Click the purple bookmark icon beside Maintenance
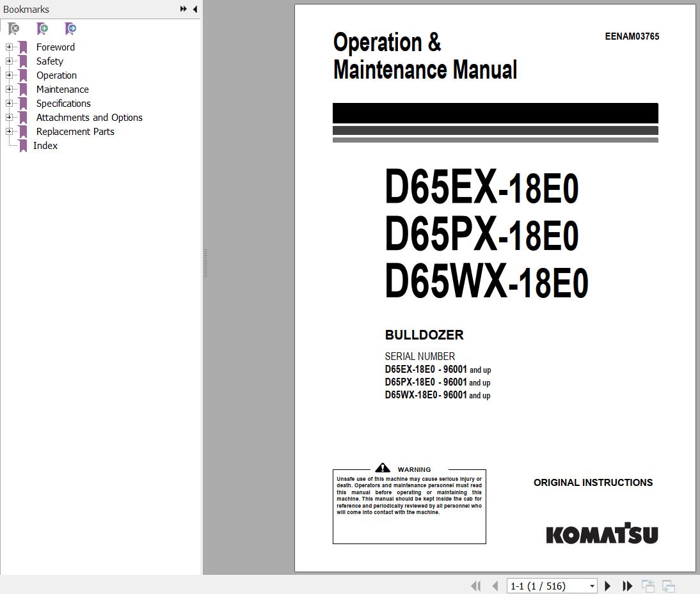 pos(23,89)
